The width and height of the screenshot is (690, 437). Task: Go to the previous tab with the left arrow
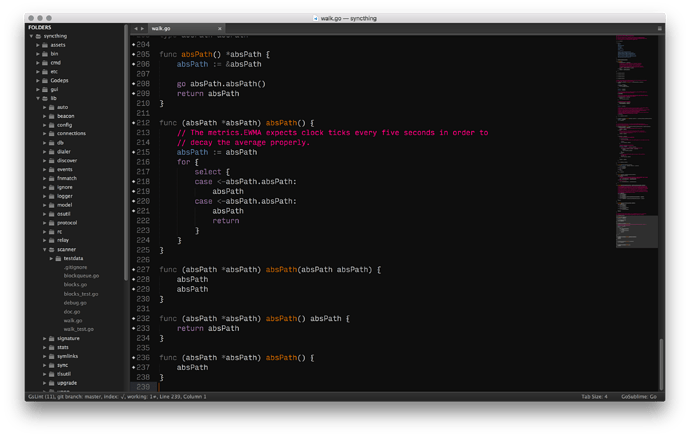coord(136,29)
